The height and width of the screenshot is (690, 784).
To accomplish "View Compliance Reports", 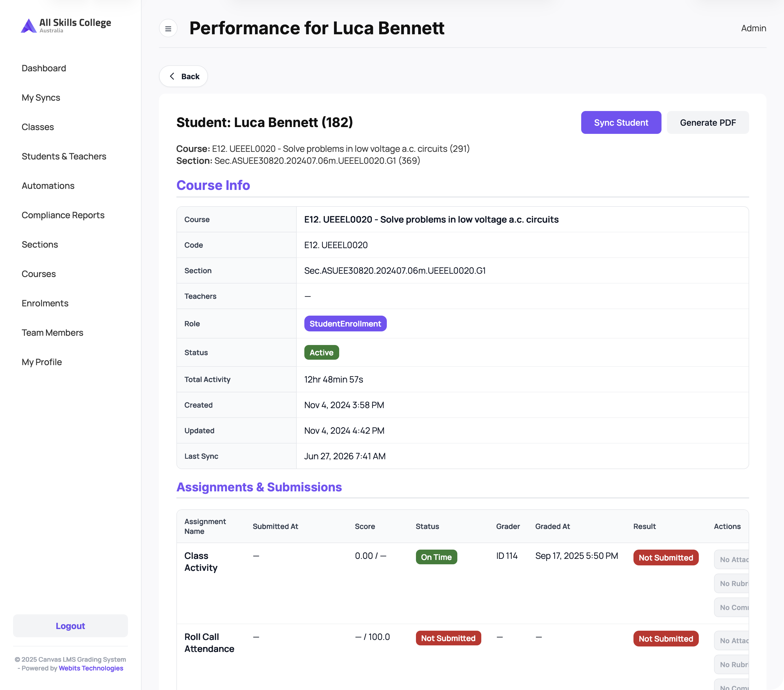I will point(63,215).
